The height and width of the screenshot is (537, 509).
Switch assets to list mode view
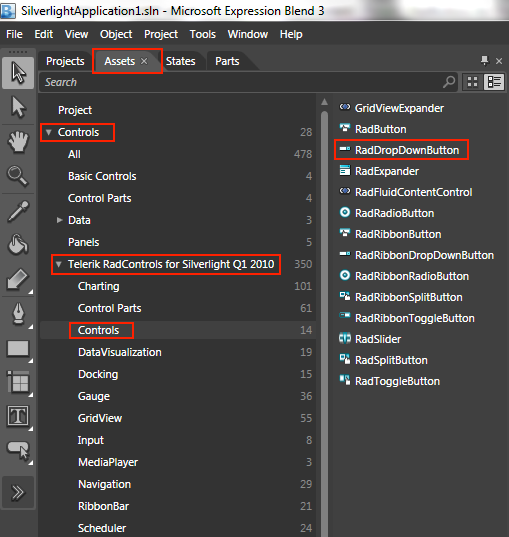494,82
